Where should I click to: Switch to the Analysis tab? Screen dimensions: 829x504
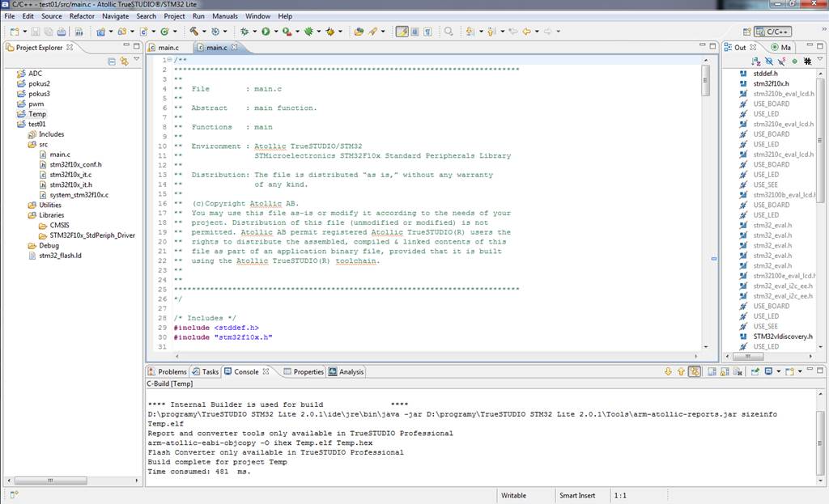pos(346,372)
